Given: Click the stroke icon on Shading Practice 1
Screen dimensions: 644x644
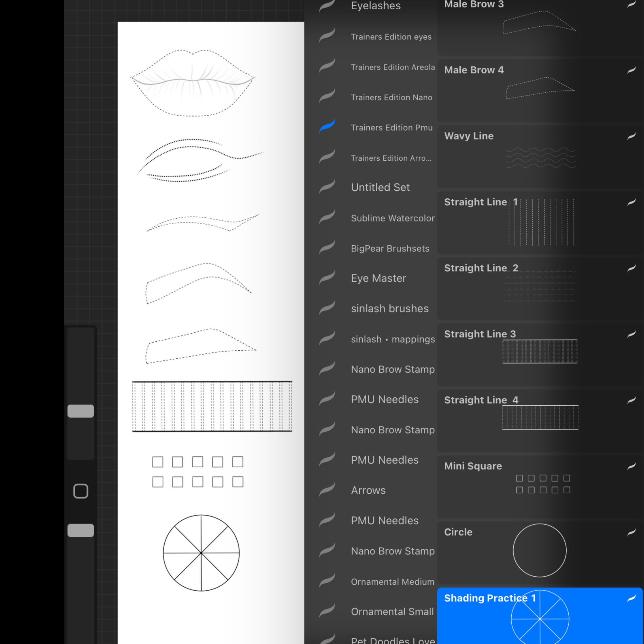Looking at the screenshot, I should coord(632,598).
